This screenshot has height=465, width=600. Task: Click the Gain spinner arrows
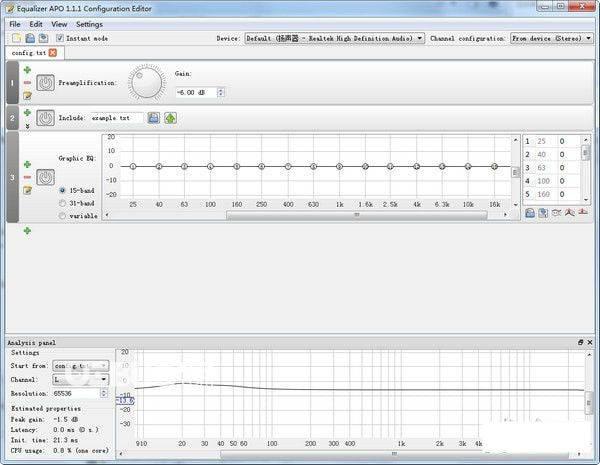(221, 92)
